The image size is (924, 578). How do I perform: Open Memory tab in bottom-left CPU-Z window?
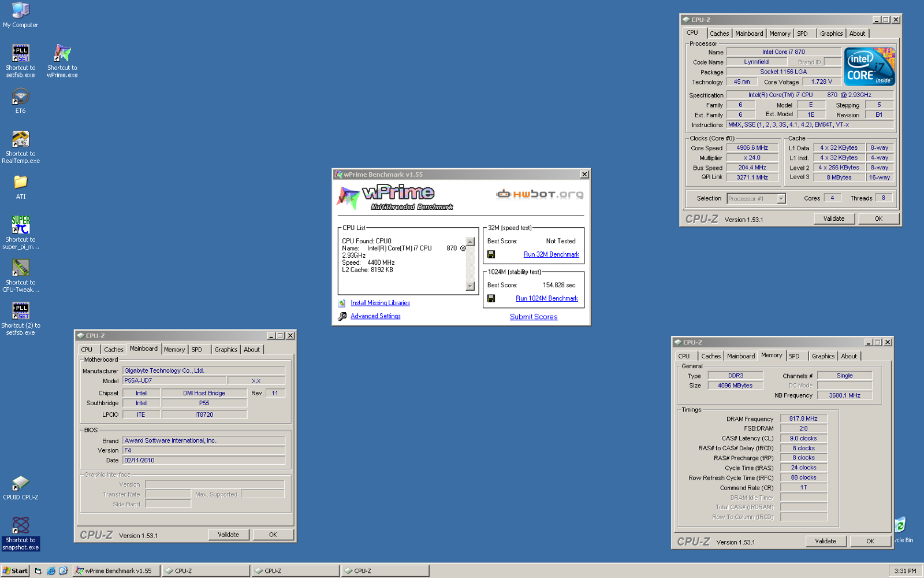pyautogui.click(x=174, y=350)
